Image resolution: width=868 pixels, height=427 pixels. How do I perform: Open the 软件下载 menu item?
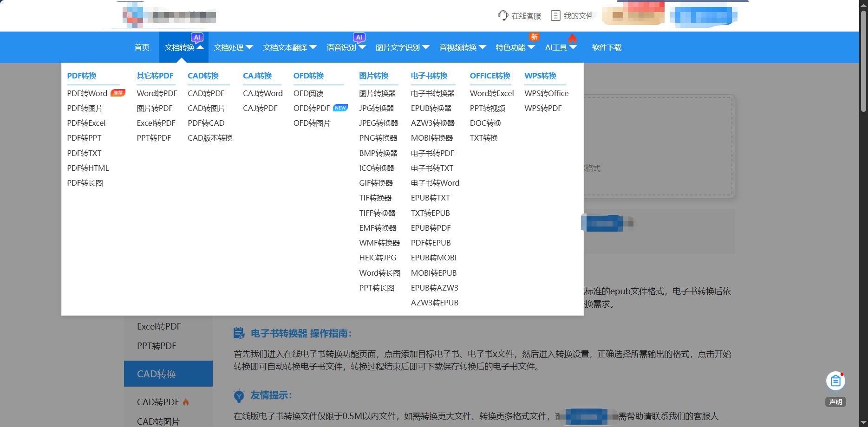click(x=607, y=47)
